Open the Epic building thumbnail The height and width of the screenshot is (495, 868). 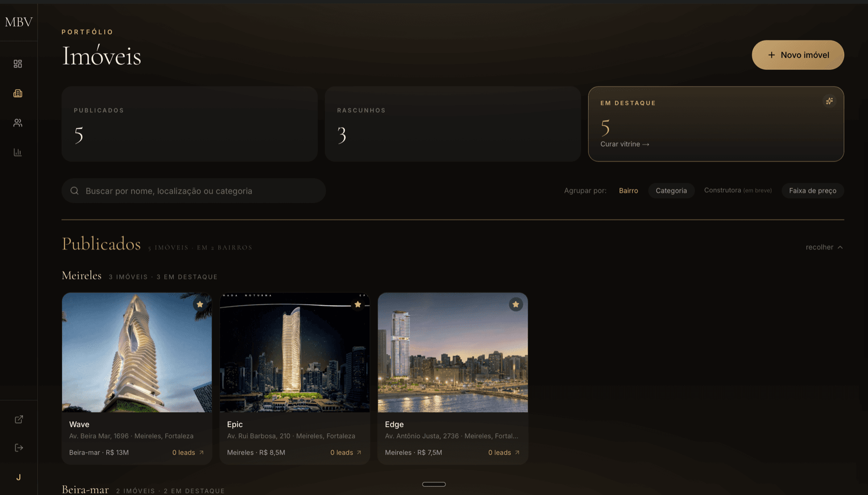(x=295, y=352)
